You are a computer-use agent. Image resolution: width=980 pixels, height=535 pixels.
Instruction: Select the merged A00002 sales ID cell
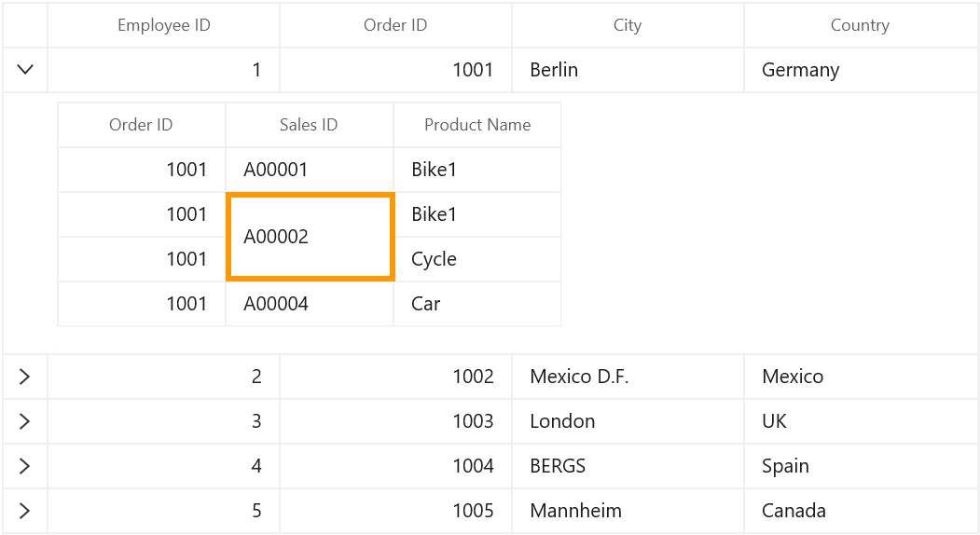click(x=310, y=237)
